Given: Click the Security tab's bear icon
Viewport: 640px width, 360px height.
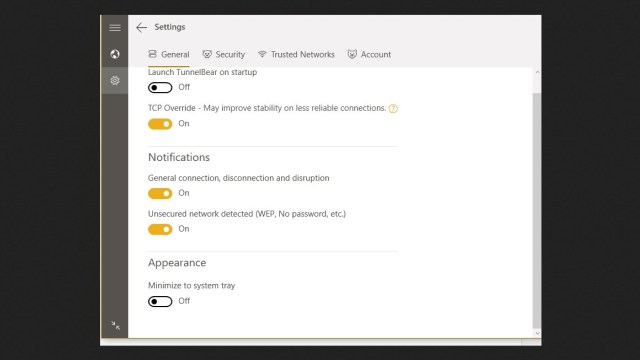Looking at the screenshot, I should pos(207,54).
